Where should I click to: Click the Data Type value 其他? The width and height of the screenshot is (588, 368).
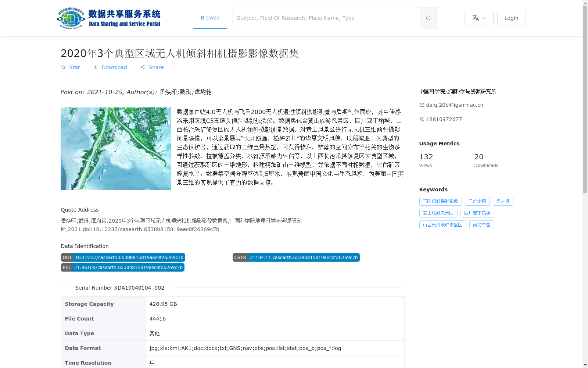(154, 333)
